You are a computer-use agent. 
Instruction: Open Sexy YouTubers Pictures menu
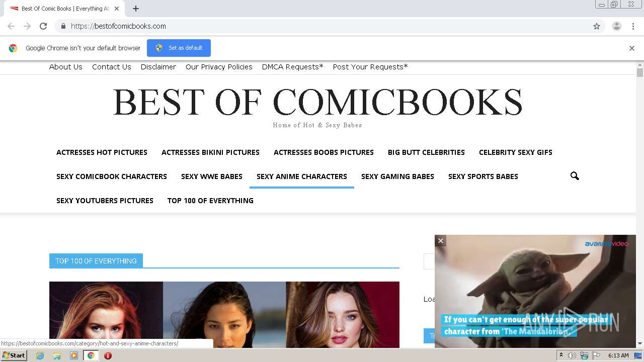point(105,201)
